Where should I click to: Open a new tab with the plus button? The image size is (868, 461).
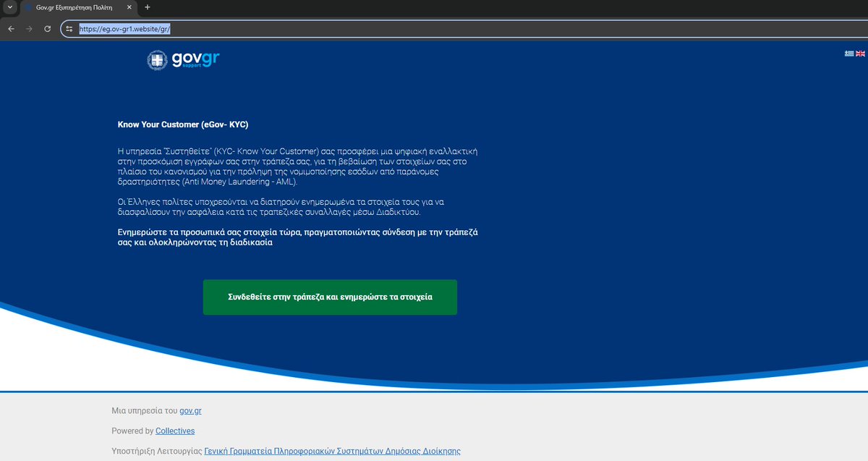click(148, 7)
